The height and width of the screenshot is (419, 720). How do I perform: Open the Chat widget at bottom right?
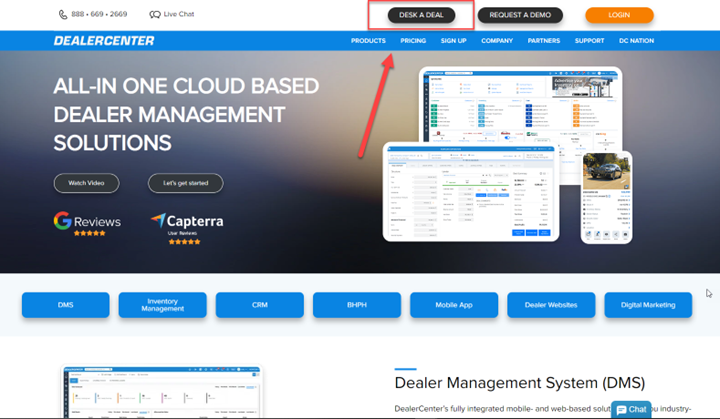[x=631, y=409]
